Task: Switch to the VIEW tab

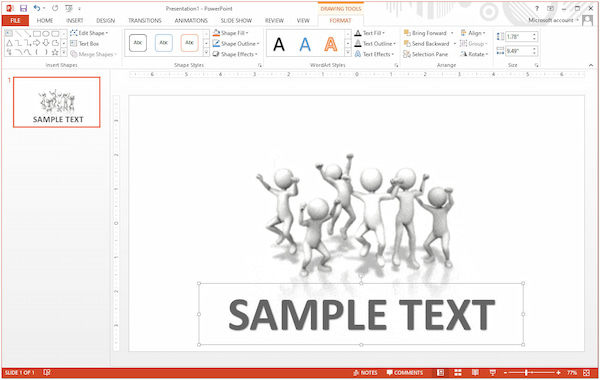Action: click(303, 20)
